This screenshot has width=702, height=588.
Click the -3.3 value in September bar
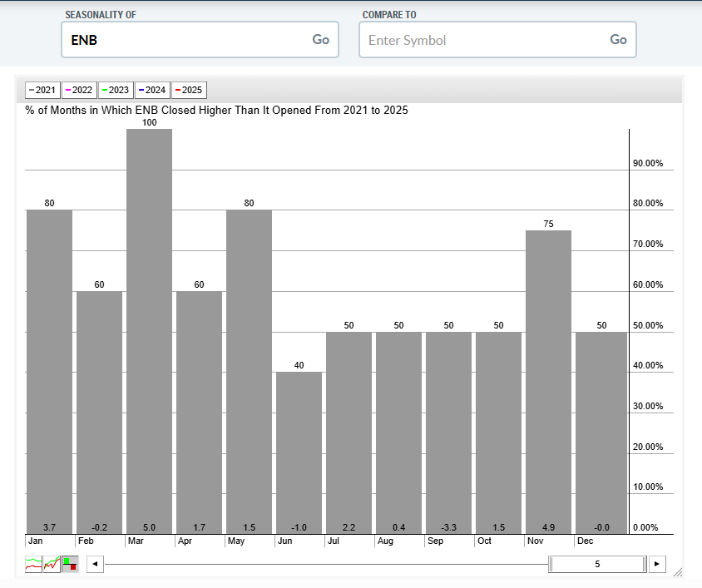[x=448, y=527]
